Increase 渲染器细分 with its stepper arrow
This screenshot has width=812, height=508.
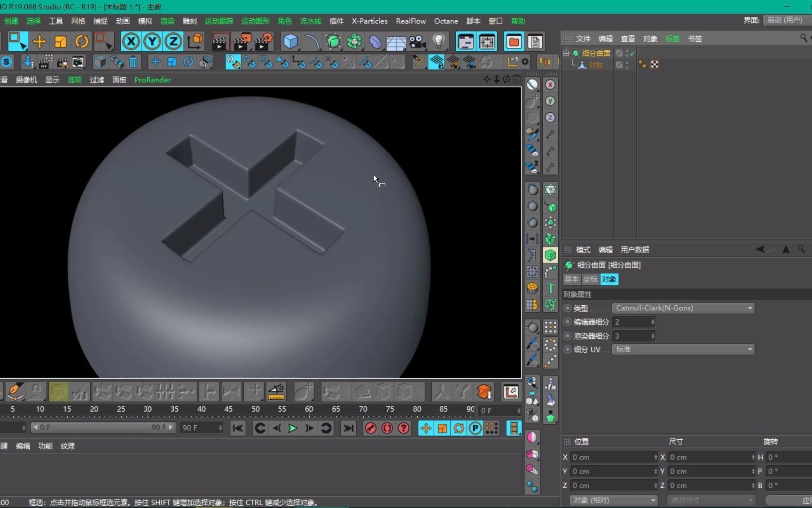click(x=652, y=333)
